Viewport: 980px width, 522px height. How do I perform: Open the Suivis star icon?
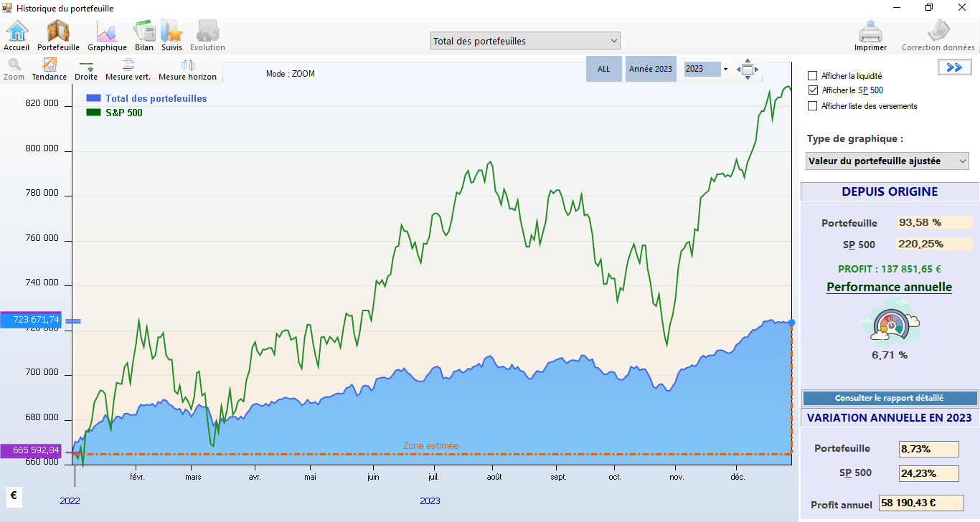[x=171, y=35]
